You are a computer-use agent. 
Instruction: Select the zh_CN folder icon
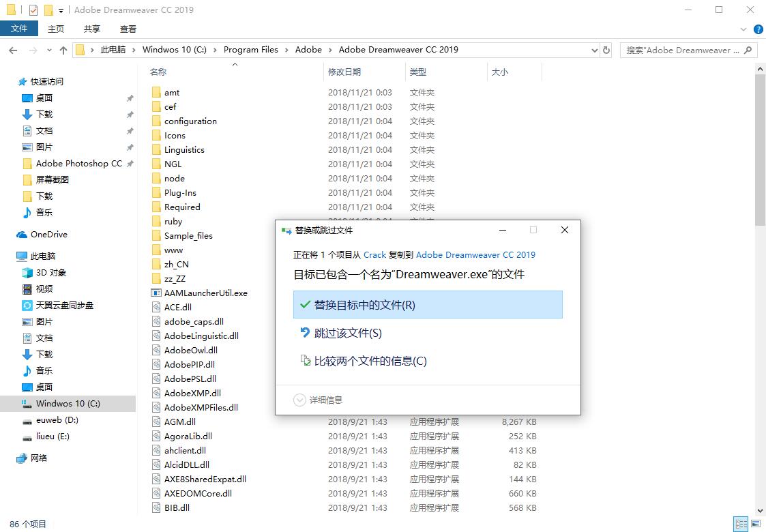(x=156, y=264)
